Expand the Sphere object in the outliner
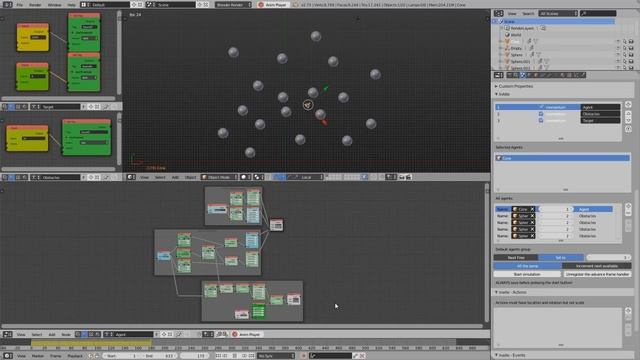Image resolution: width=640 pixels, height=360 pixels. [501, 55]
